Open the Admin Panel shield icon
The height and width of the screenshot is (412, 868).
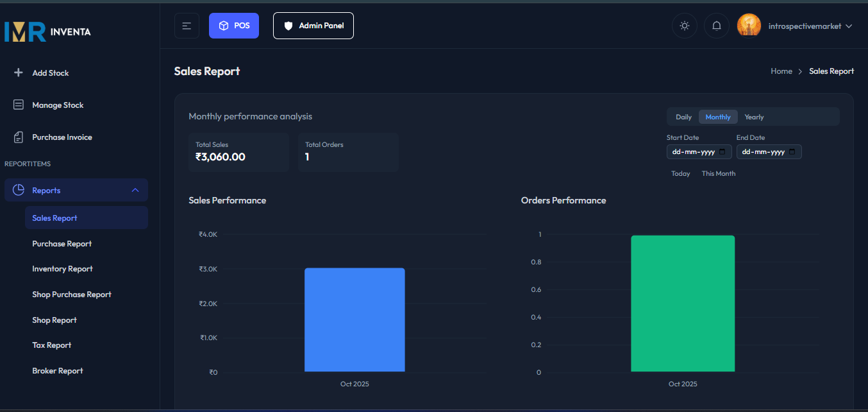point(288,25)
